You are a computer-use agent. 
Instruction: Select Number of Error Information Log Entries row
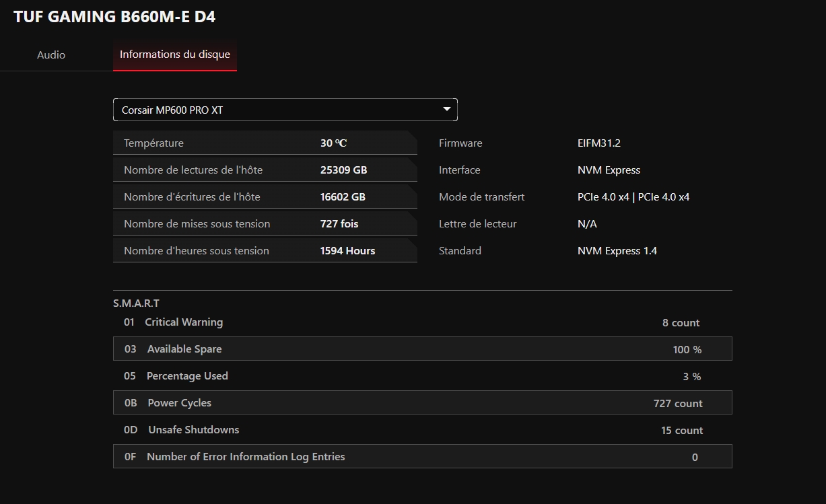422,456
